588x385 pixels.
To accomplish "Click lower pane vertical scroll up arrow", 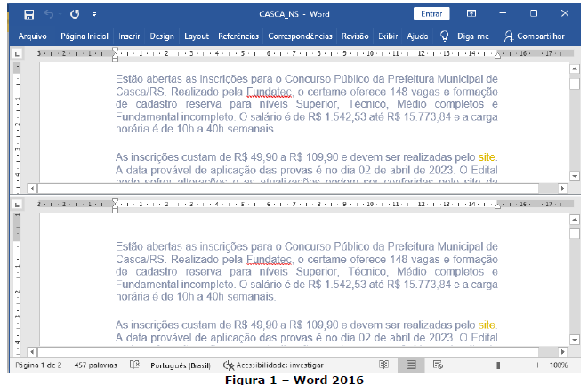I will point(575,220).
